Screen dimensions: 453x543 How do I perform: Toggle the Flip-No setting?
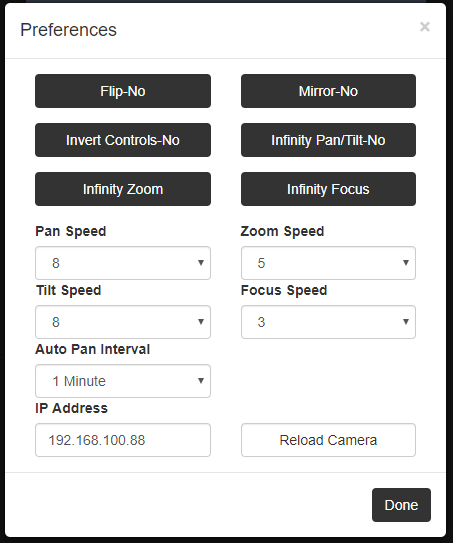pyautogui.click(x=123, y=91)
